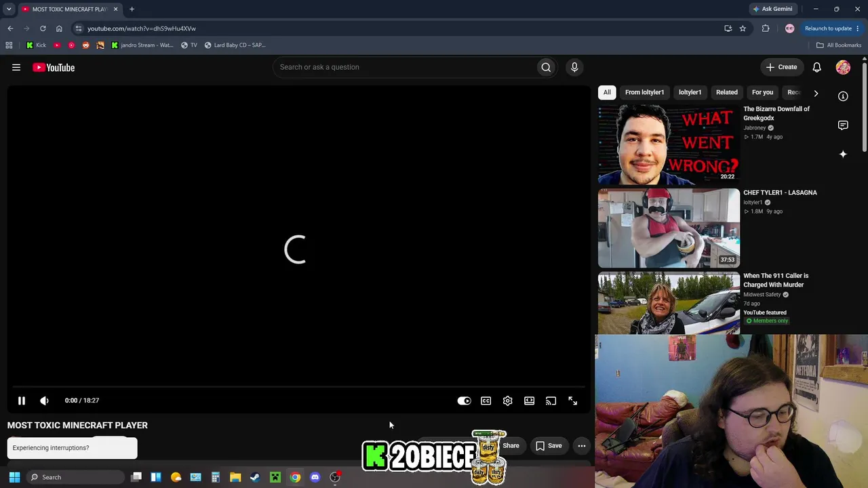
Task: Open the browser home page
Action: coord(59,28)
